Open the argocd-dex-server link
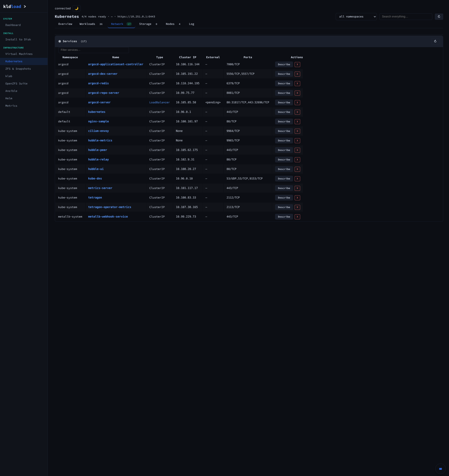 (x=103, y=74)
